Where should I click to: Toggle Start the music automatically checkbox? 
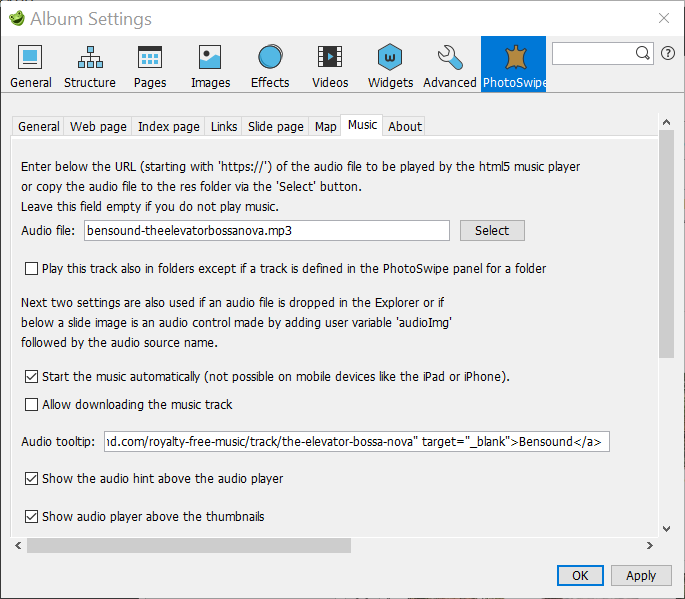32,377
